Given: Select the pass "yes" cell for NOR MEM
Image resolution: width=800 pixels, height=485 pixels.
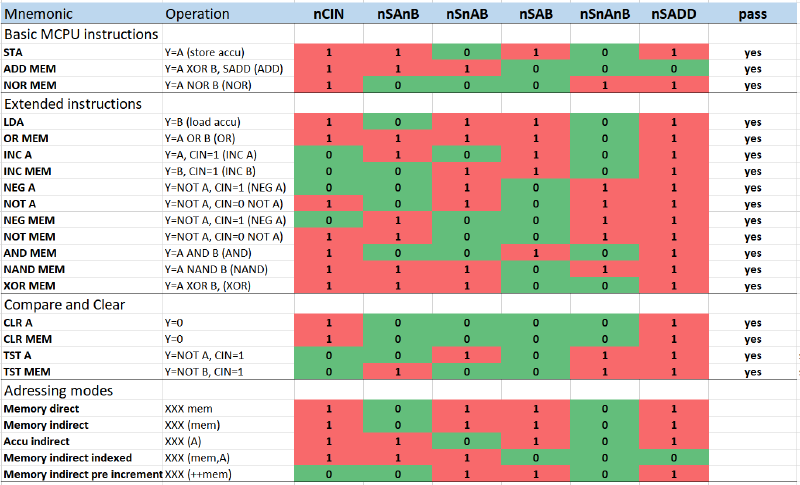Looking at the screenshot, I should pos(752,86).
